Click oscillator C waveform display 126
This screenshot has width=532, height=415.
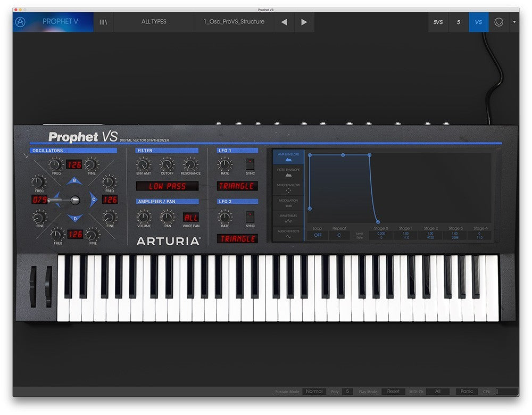coord(110,200)
